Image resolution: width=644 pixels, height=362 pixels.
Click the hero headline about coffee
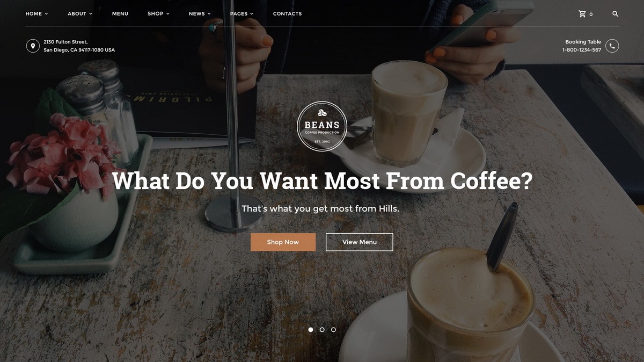[322, 181]
